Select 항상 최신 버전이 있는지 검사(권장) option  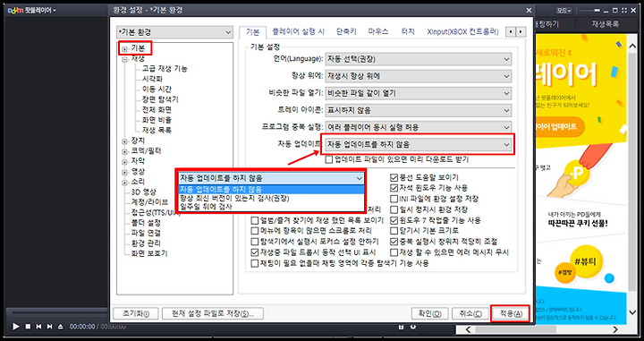coord(272,198)
